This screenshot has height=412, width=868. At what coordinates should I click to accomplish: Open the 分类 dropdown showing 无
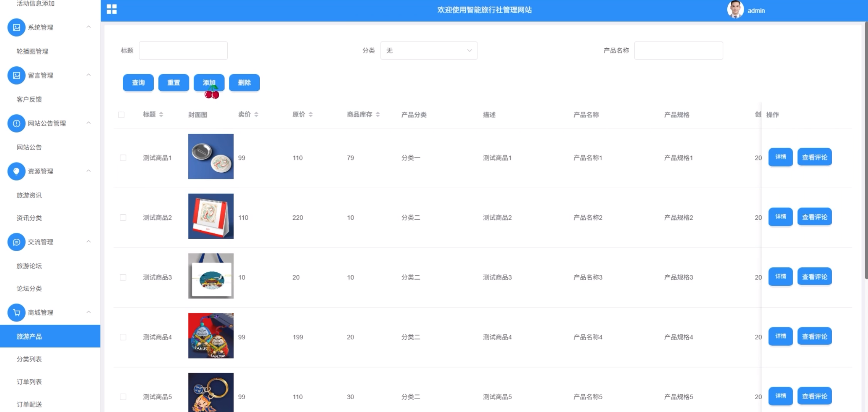click(x=429, y=51)
